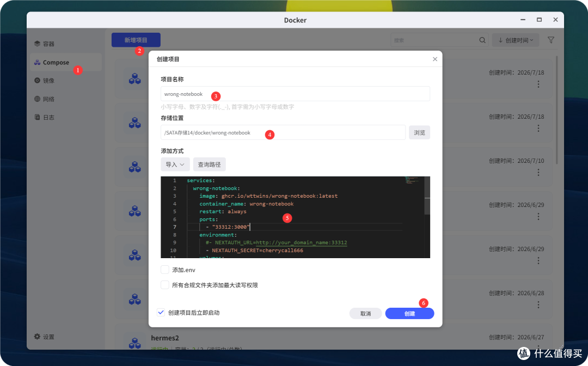588x366 pixels.
Task: Click the NEXTAUTH_SECRET=cherrycall666 line
Action: (x=254, y=250)
